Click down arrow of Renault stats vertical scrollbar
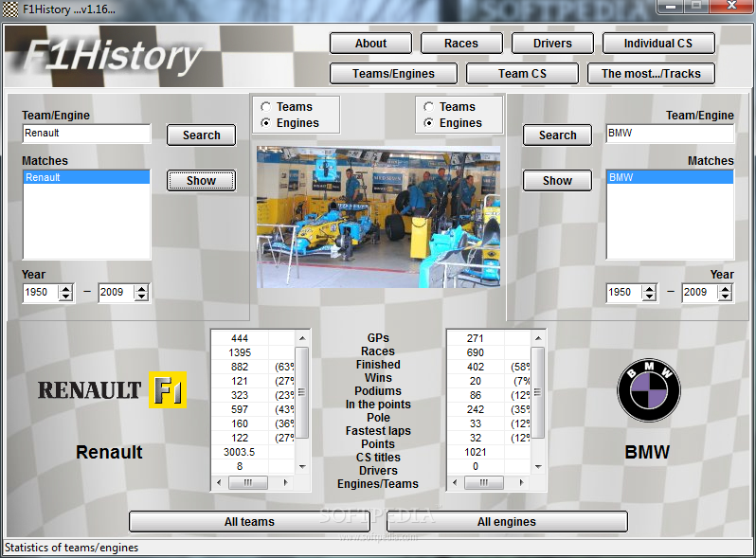 302,466
